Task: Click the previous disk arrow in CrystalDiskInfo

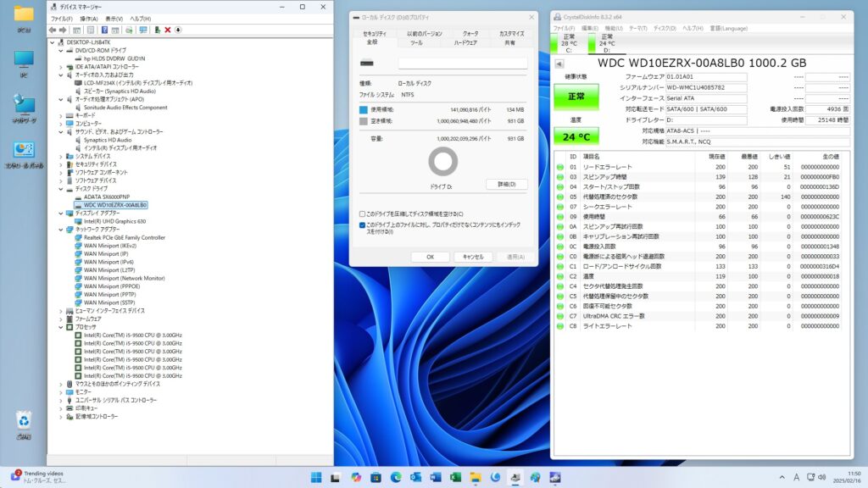Action: 559,64
